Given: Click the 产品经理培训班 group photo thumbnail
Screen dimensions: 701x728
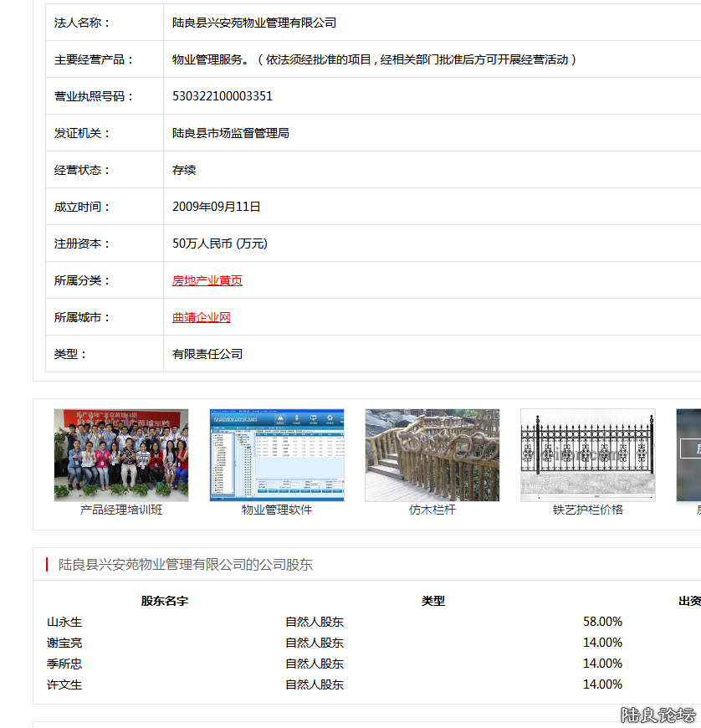Looking at the screenshot, I should [121, 454].
